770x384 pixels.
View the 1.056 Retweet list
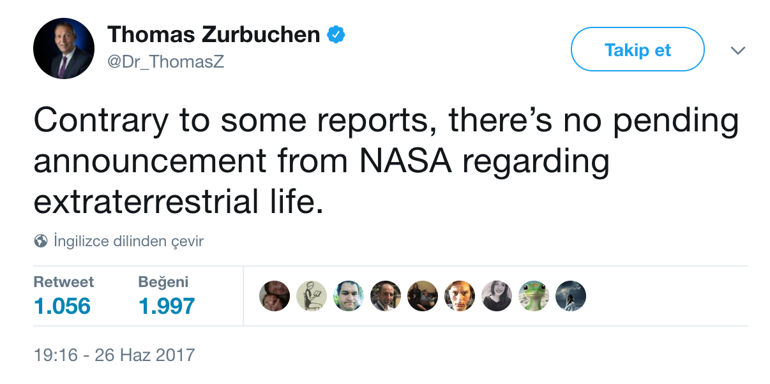(63, 296)
